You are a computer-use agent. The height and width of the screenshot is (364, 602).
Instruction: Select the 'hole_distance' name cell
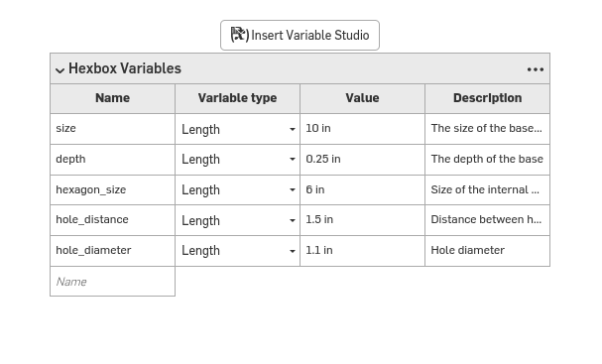pyautogui.click(x=112, y=220)
